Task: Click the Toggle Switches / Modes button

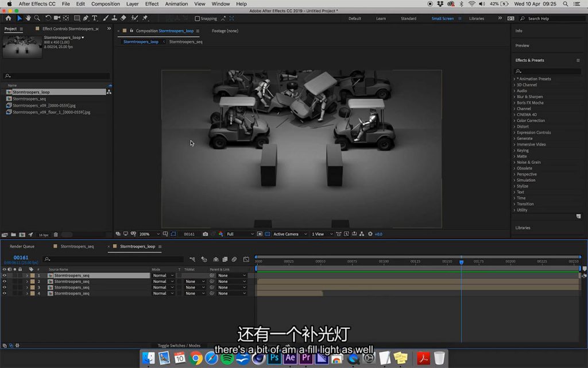Action: coord(179,346)
